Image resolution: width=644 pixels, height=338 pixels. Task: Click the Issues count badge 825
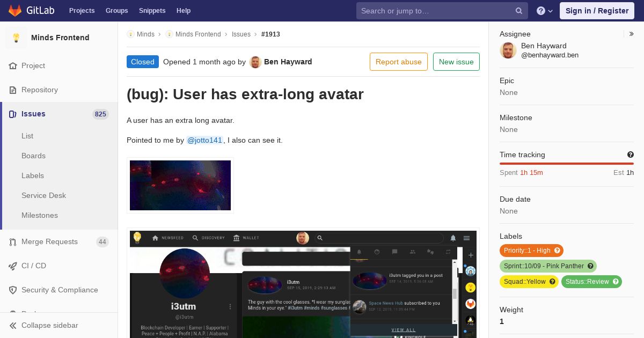pyautogui.click(x=100, y=114)
